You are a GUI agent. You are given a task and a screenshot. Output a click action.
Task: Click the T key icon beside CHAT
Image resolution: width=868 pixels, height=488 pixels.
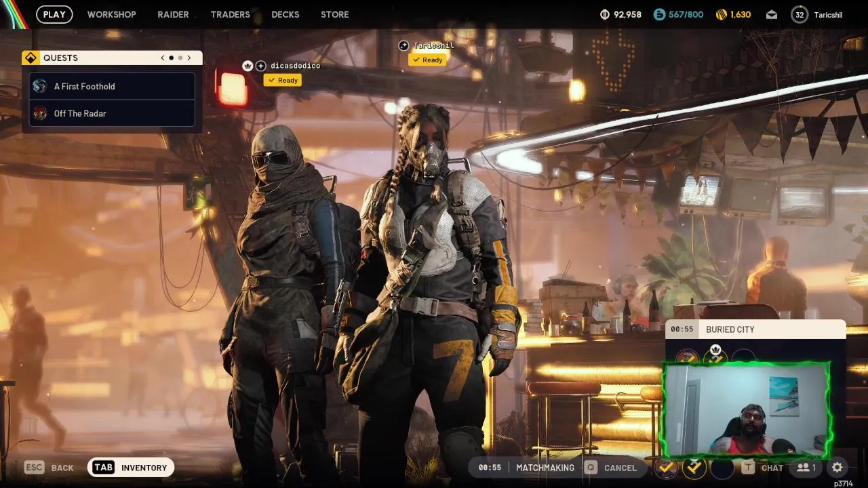[x=748, y=467]
